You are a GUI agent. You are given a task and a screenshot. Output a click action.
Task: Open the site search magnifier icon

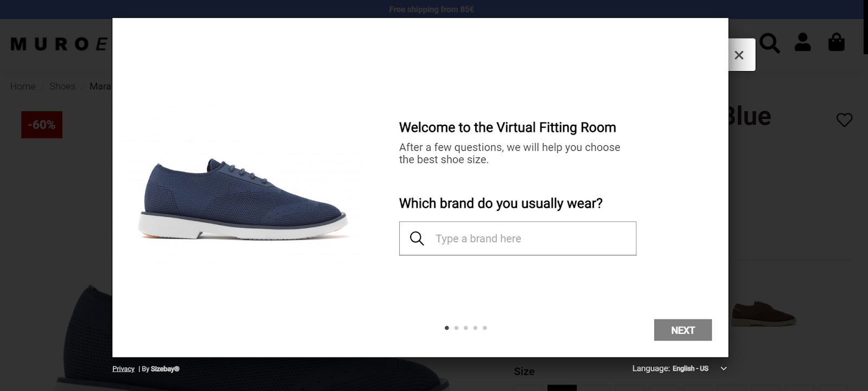click(x=770, y=42)
